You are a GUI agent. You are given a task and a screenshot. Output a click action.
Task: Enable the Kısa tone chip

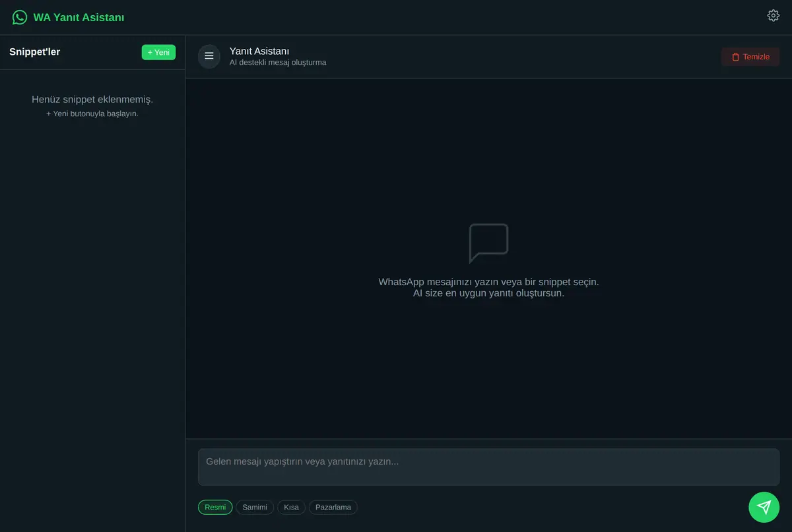point(291,507)
